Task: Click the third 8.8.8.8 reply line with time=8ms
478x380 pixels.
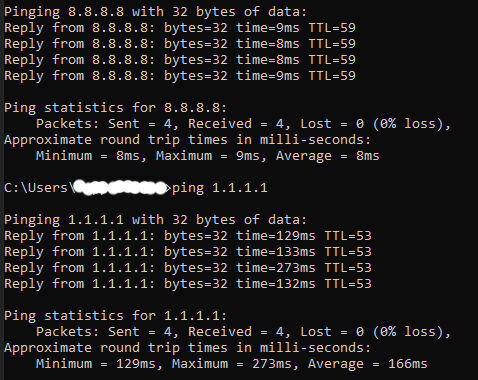Action: [x=180, y=60]
